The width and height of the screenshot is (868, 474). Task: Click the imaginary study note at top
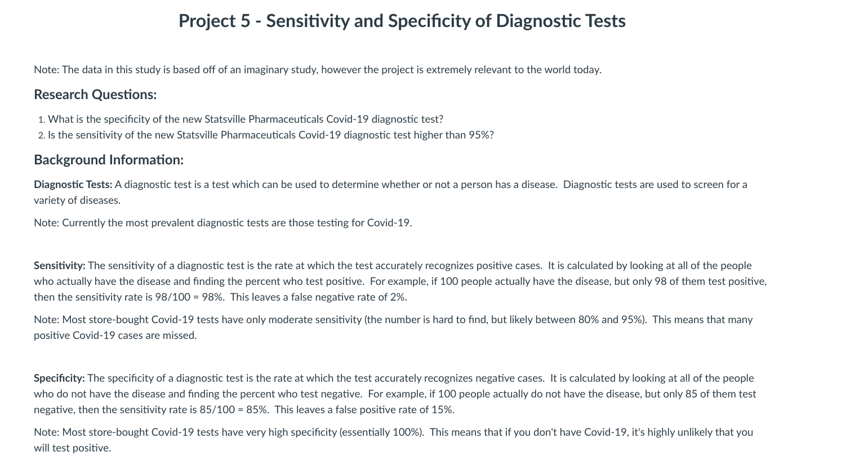tap(318, 70)
